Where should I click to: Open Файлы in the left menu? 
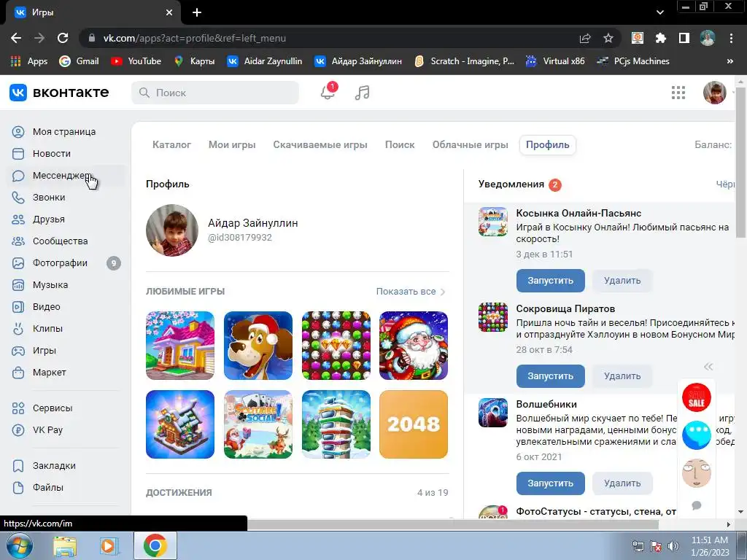pyautogui.click(x=47, y=488)
